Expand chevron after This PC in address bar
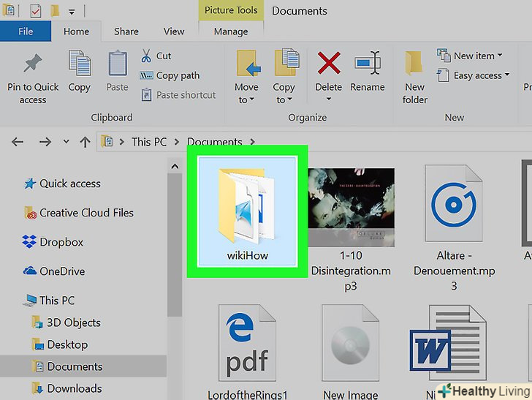The width and height of the screenshot is (532, 400). coord(177,142)
